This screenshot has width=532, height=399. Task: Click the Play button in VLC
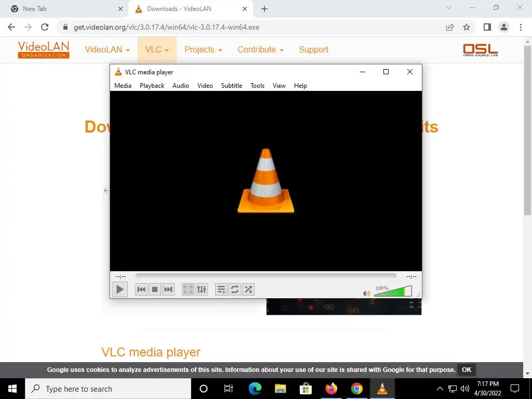coord(120,289)
